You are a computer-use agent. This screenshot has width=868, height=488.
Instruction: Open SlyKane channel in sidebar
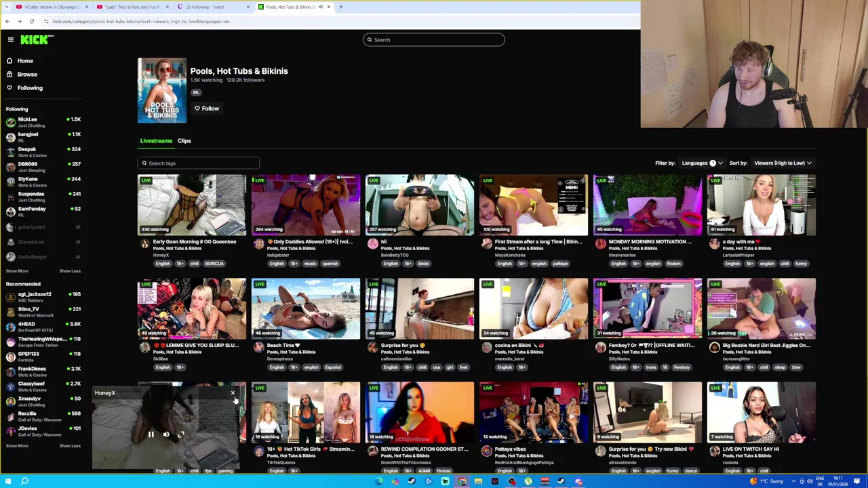click(x=43, y=182)
